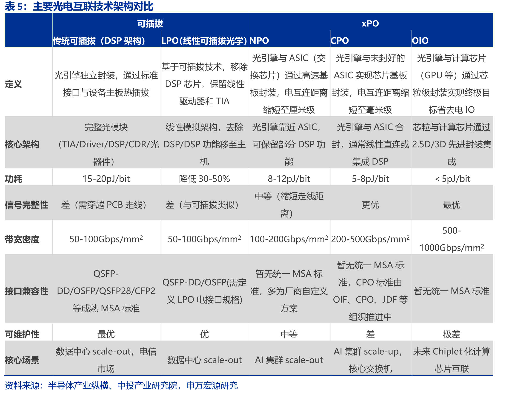This screenshot has width=532, height=393.
Task: Click CPO definition cell 短至毫米级
Action: coord(370,110)
